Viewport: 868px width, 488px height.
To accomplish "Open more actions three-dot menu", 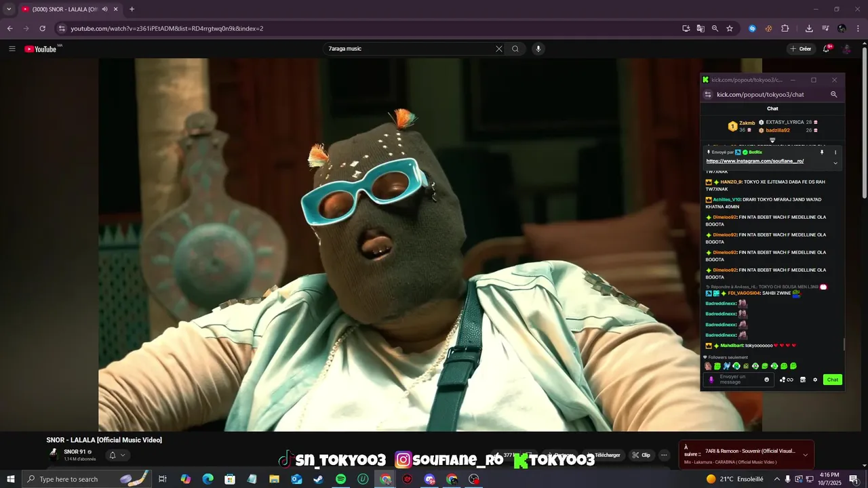I will pyautogui.click(x=665, y=455).
